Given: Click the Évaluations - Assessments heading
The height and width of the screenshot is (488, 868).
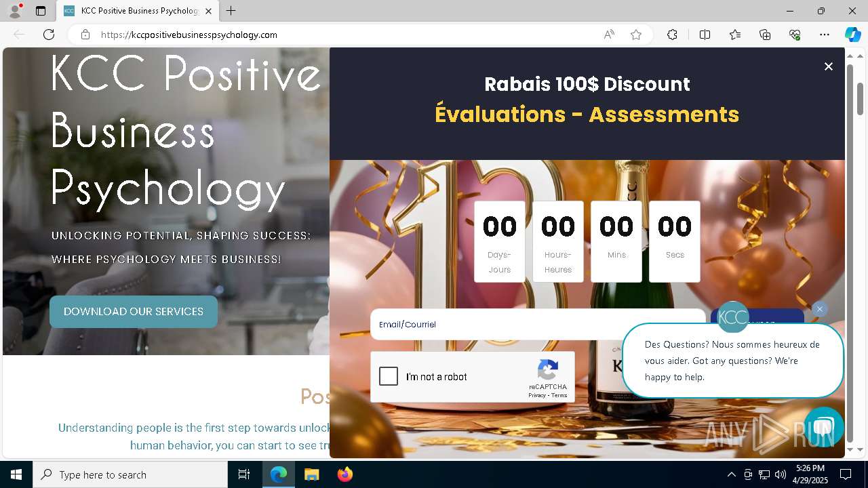Looking at the screenshot, I should (587, 114).
